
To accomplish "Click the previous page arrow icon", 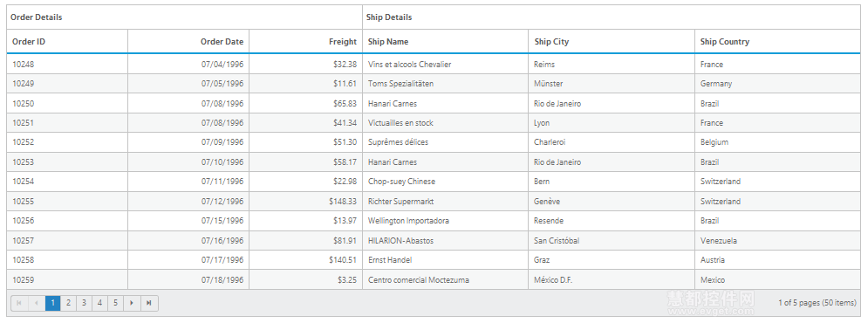I will point(37,303).
